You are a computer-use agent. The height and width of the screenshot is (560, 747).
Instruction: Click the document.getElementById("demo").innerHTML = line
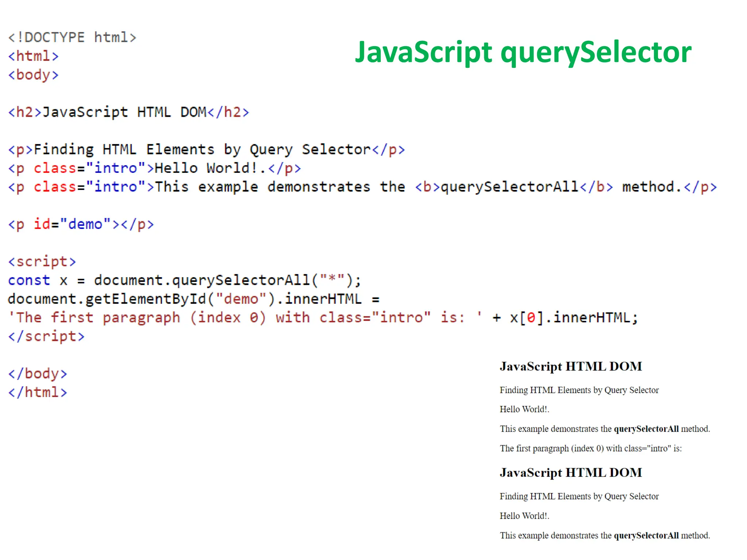194,299
